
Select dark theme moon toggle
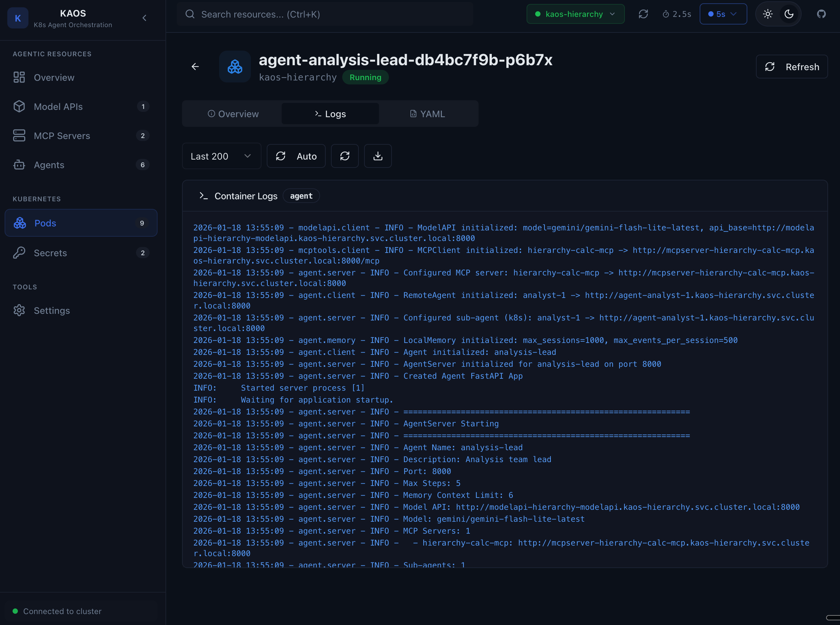tap(789, 14)
